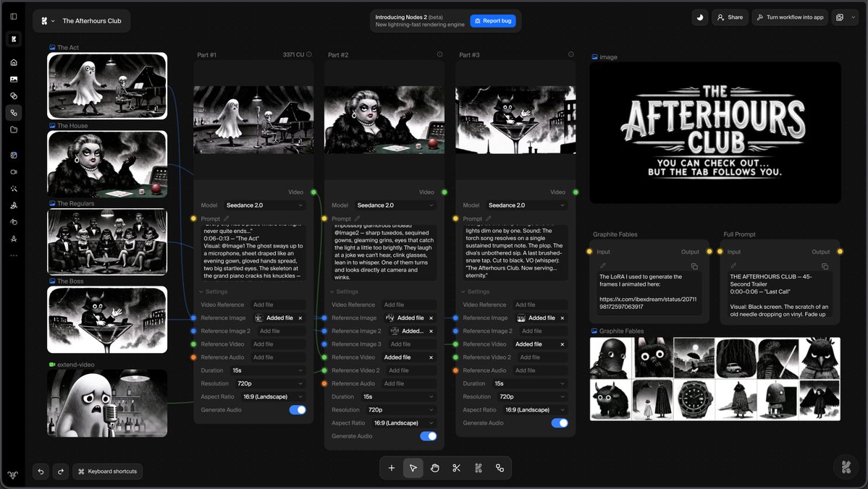The image size is (868, 489).
Task: Open the image gallery icon in sidebar
Action: tap(14, 79)
